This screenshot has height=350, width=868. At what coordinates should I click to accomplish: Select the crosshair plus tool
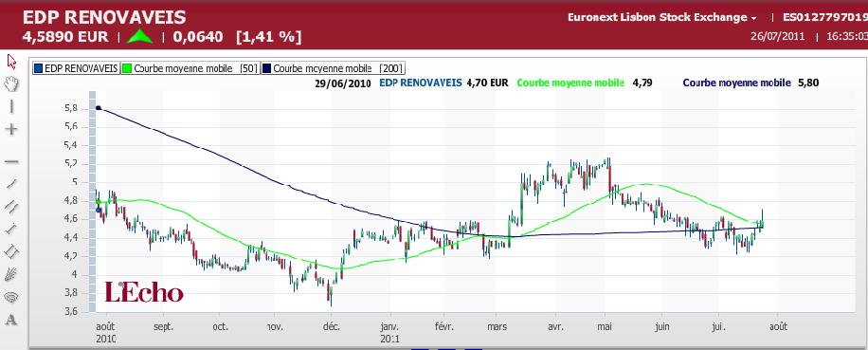[x=11, y=129]
